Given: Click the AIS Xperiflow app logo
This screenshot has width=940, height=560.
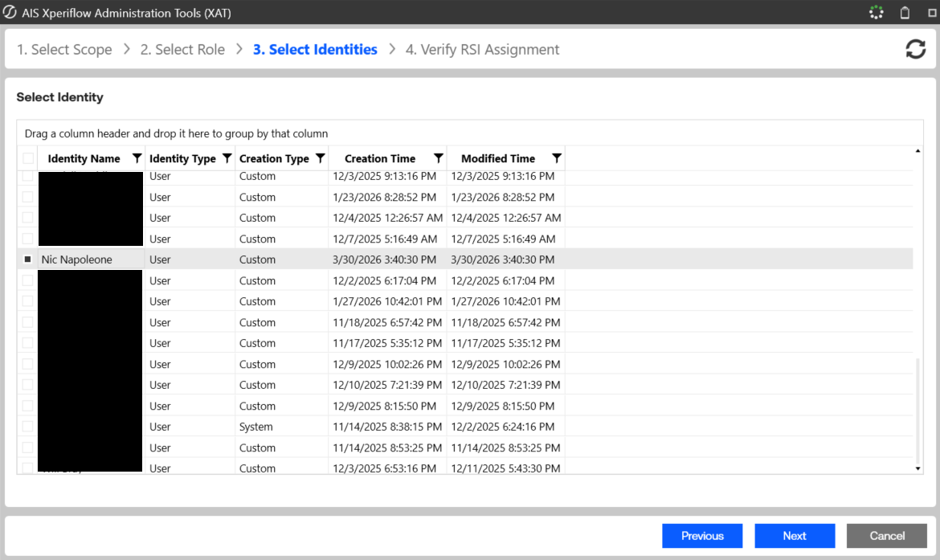Looking at the screenshot, I should pos(10,13).
